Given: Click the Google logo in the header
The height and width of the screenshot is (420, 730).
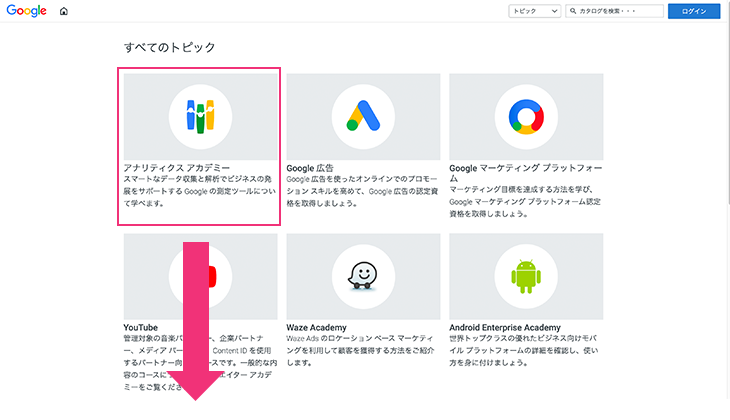Looking at the screenshot, I should pyautogui.click(x=27, y=11).
